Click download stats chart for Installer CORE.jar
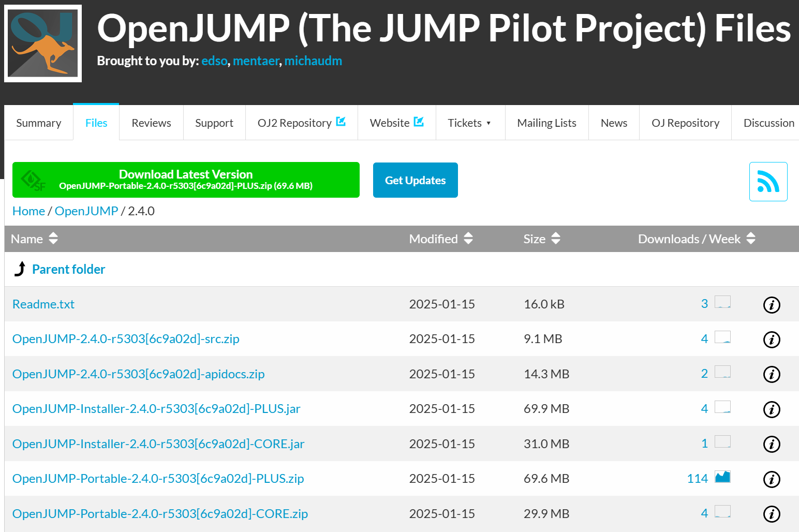This screenshot has width=799, height=532. coord(722,441)
